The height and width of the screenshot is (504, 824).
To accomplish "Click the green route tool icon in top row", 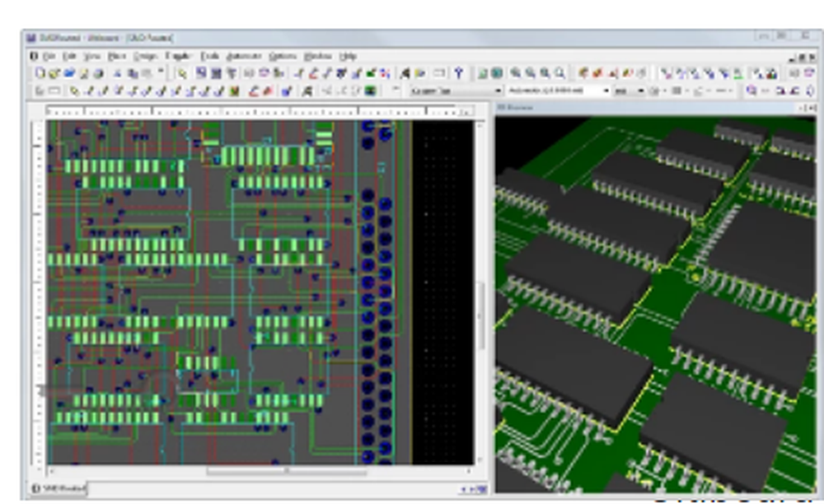I will [372, 73].
